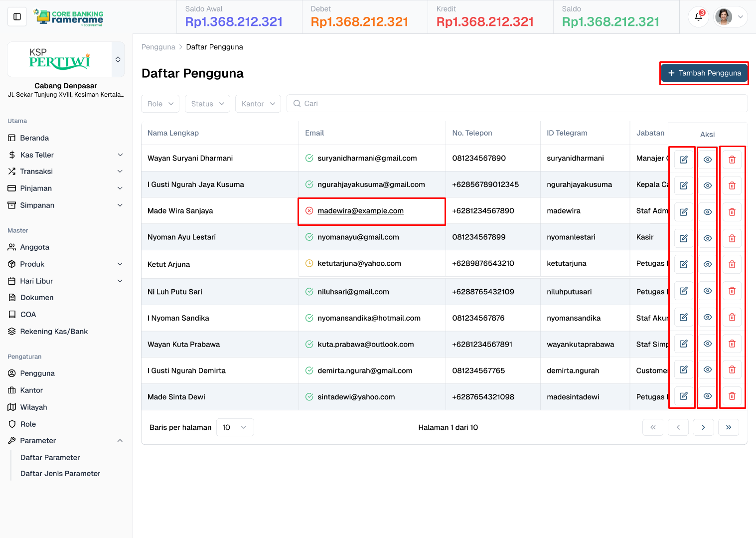Open the Pengguna breadcrumb link
756x538 pixels.
coord(158,46)
